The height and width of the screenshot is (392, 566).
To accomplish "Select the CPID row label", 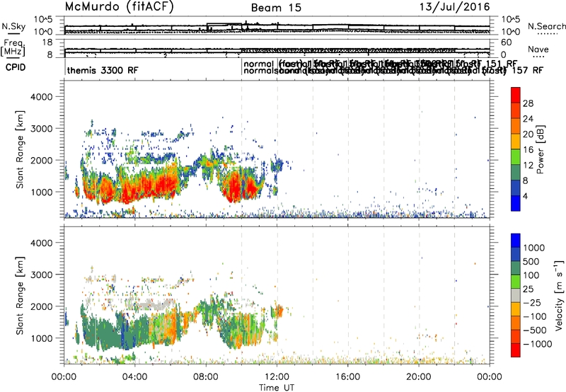I will [x=16, y=67].
